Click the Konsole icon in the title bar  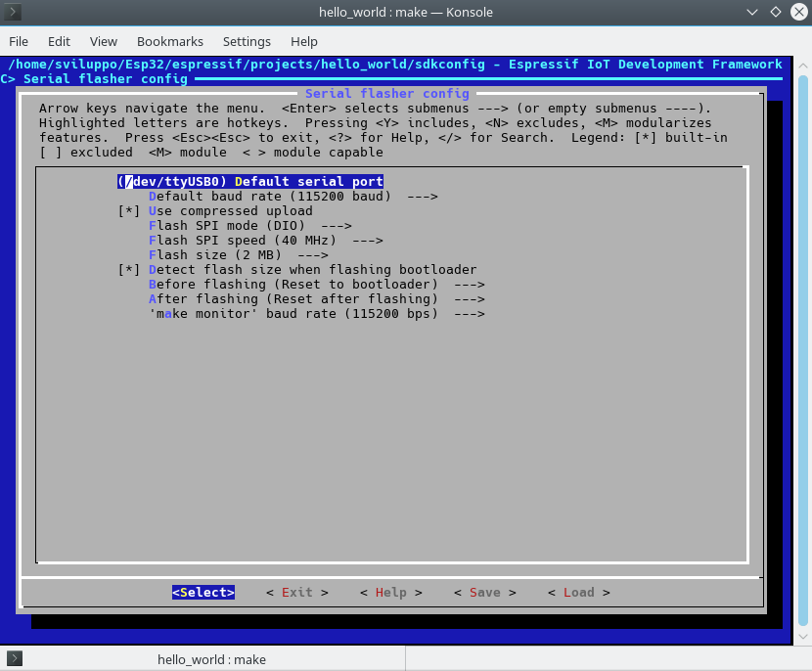tap(13, 13)
